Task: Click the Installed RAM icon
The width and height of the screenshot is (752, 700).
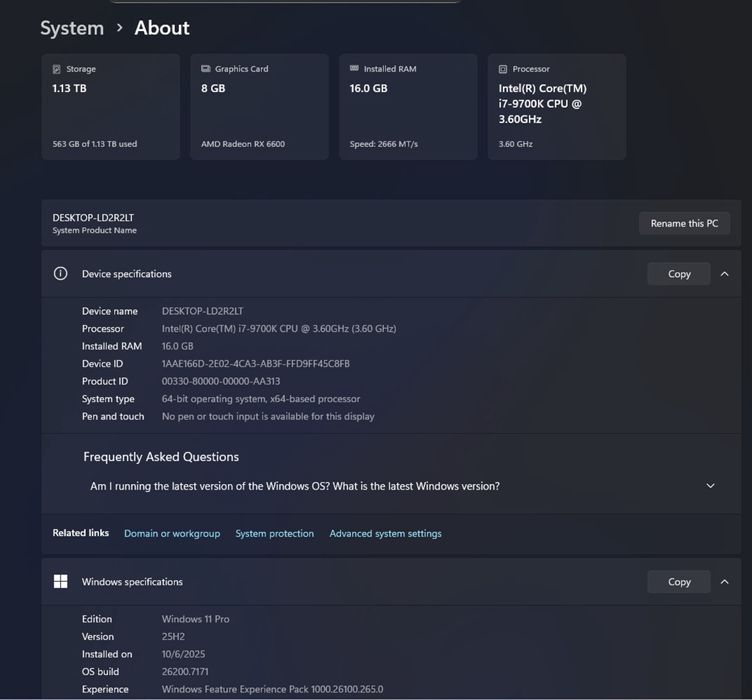Action: pos(354,69)
